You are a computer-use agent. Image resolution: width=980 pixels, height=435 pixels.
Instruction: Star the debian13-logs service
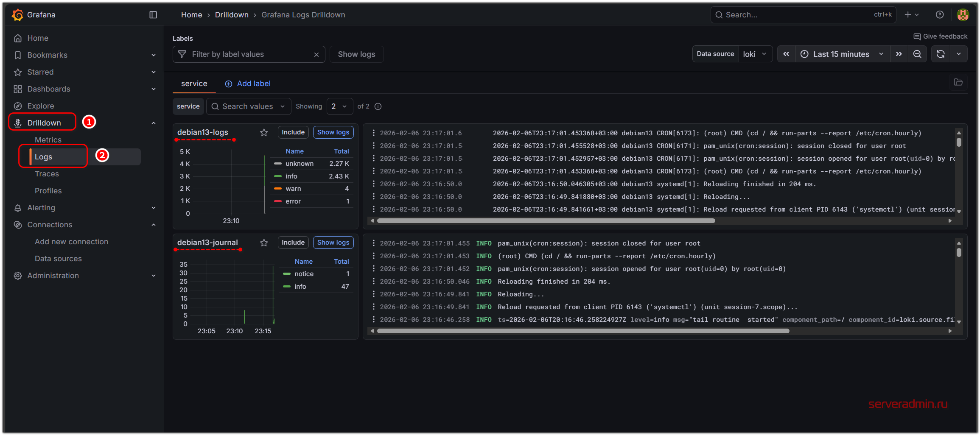pyautogui.click(x=264, y=133)
